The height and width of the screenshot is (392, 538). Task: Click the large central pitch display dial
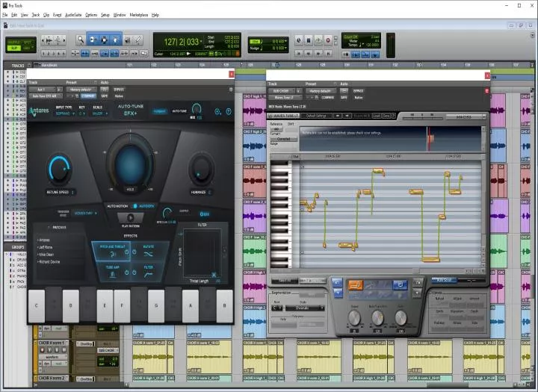130,164
